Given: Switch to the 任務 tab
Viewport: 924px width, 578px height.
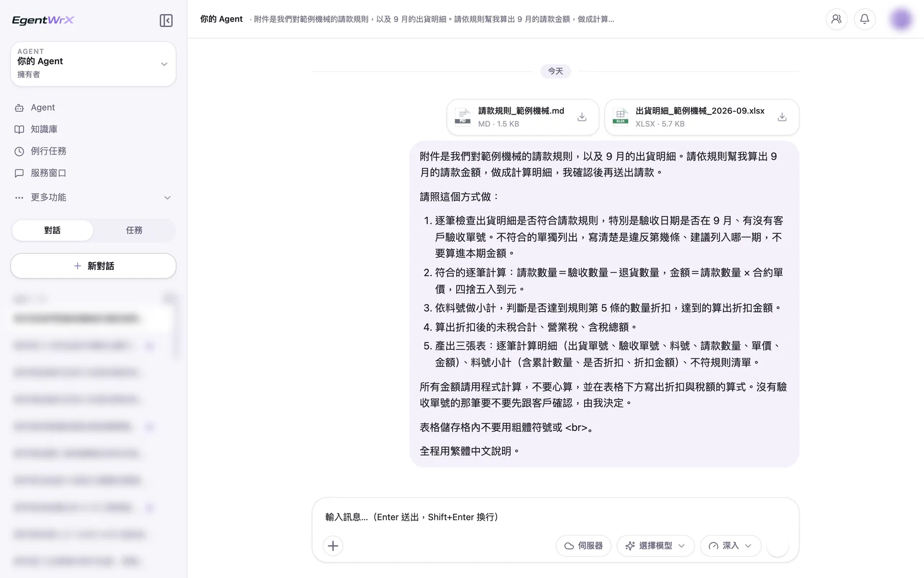Looking at the screenshot, I should [134, 230].
